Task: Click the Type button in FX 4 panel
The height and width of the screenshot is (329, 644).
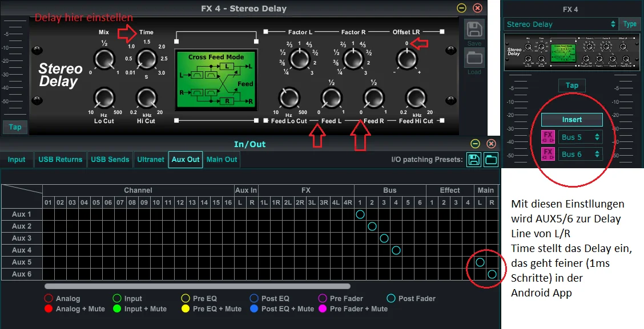Action: (630, 24)
